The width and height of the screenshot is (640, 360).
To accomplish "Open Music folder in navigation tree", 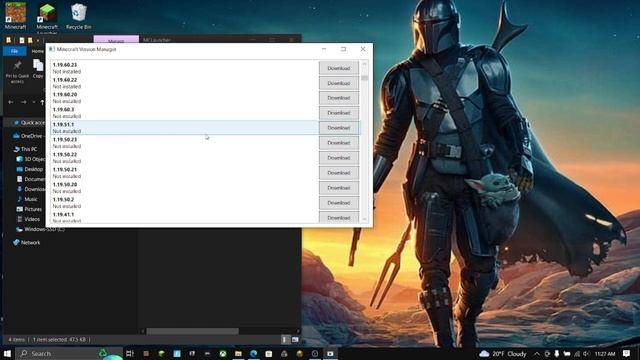I will (x=27, y=199).
